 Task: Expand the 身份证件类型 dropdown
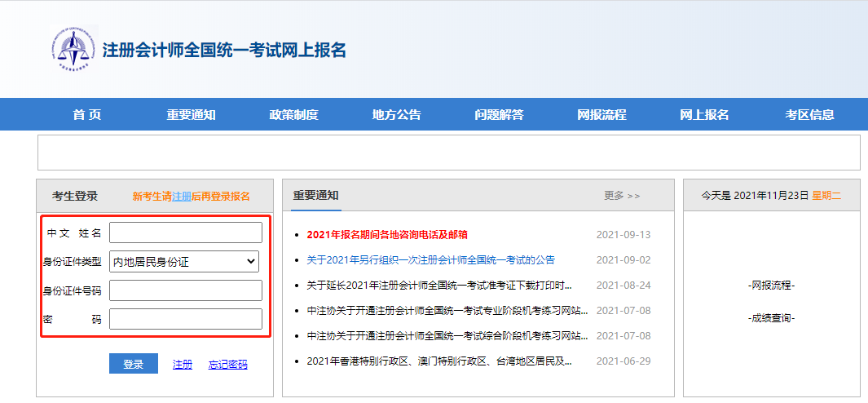(x=184, y=262)
